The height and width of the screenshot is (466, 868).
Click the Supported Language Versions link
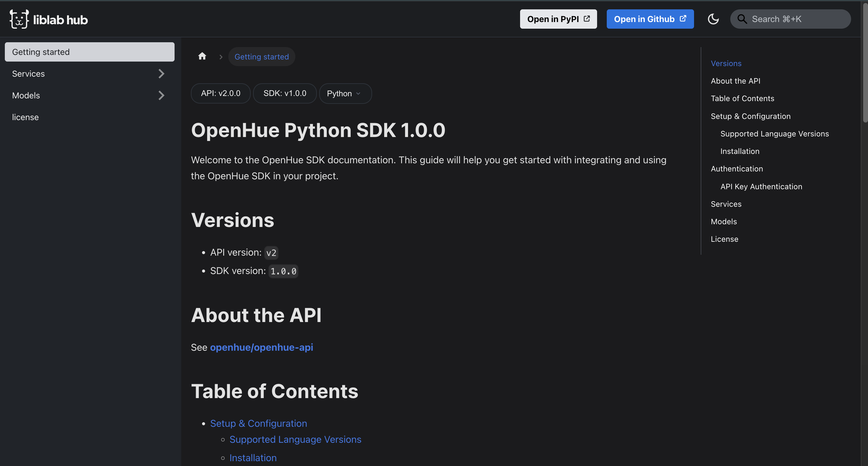click(x=295, y=439)
